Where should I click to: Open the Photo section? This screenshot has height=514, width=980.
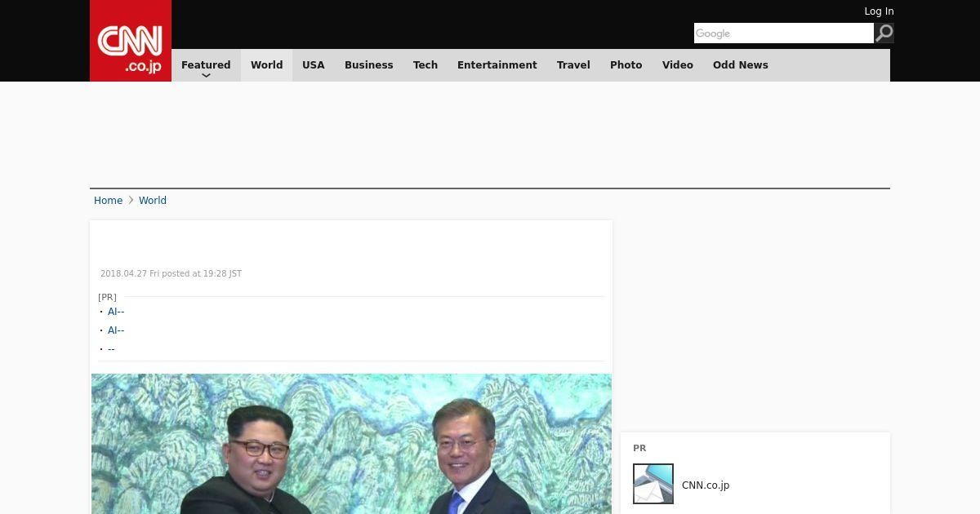(626, 65)
